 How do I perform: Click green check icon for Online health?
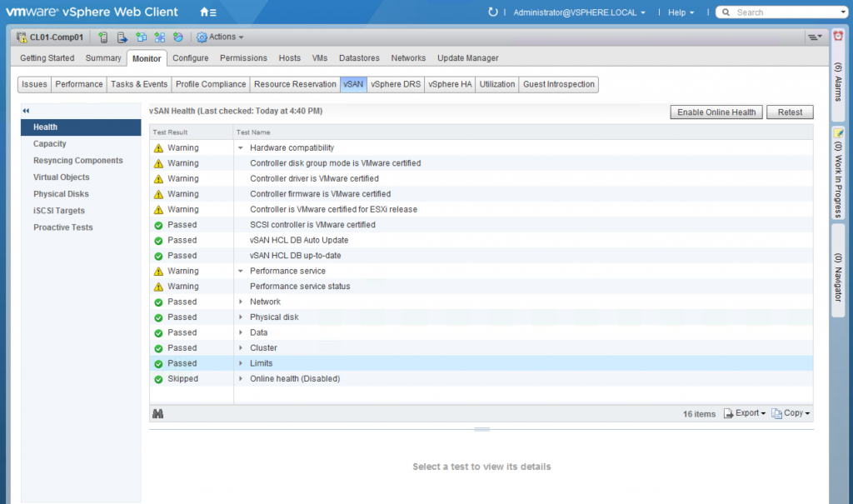[x=158, y=379]
